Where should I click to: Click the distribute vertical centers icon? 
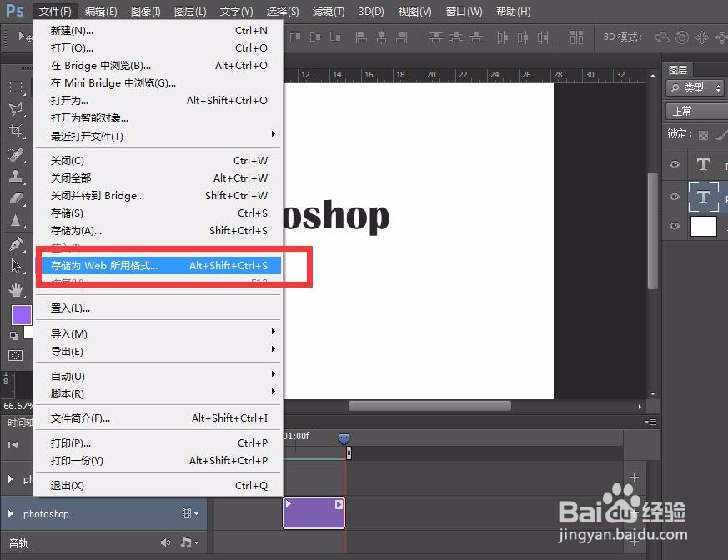[455, 37]
